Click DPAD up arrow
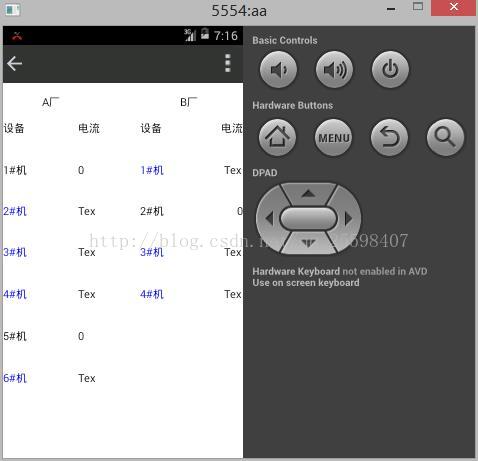478x461 pixels. pyautogui.click(x=308, y=193)
